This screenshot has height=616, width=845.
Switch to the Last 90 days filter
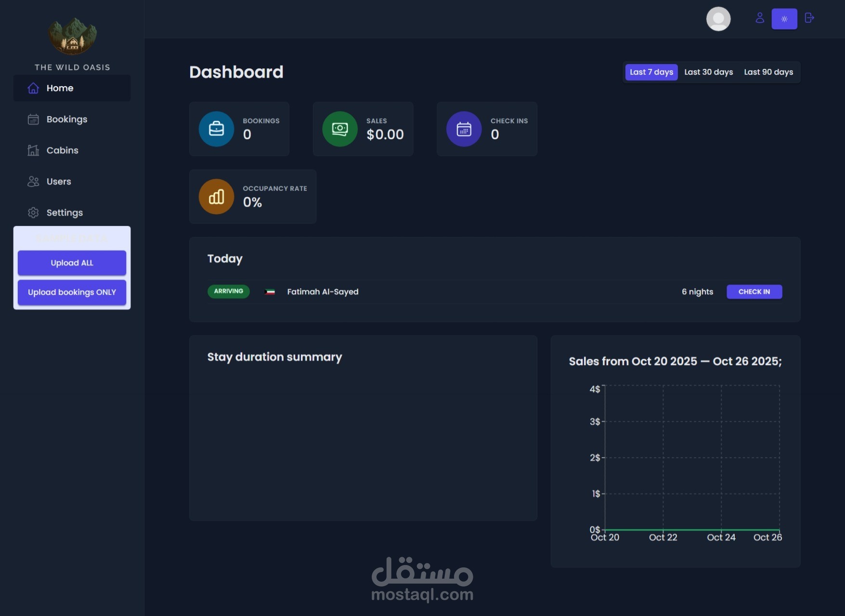pyautogui.click(x=768, y=72)
